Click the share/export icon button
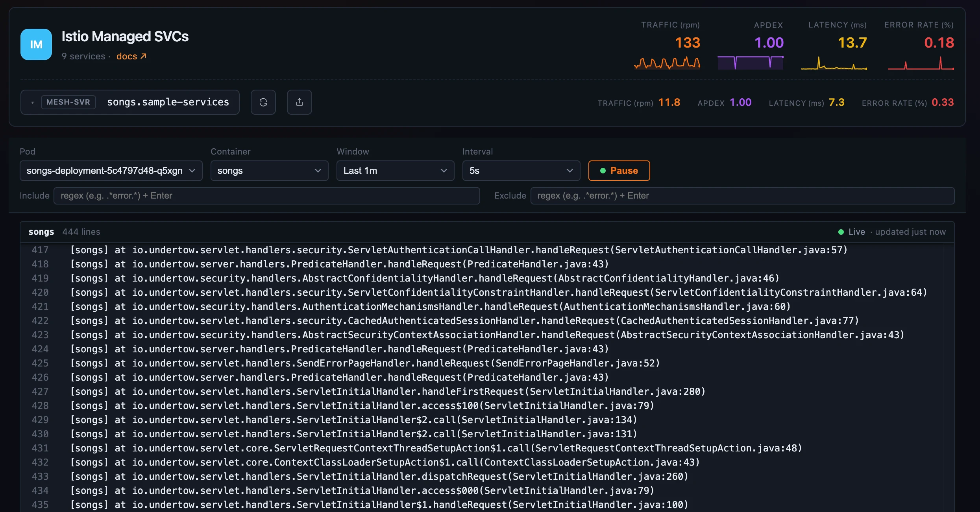Viewport: 980px width, 512px height. tap(300, 102)
